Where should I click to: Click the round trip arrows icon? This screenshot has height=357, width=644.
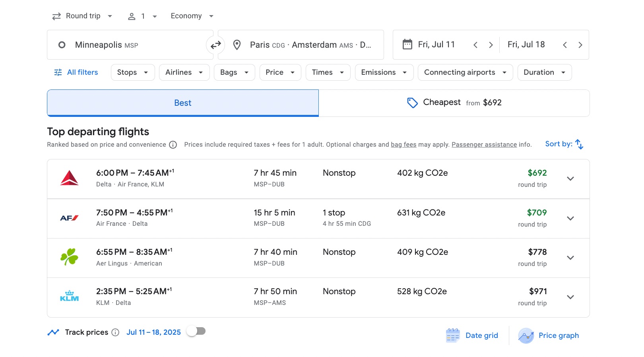56,16
